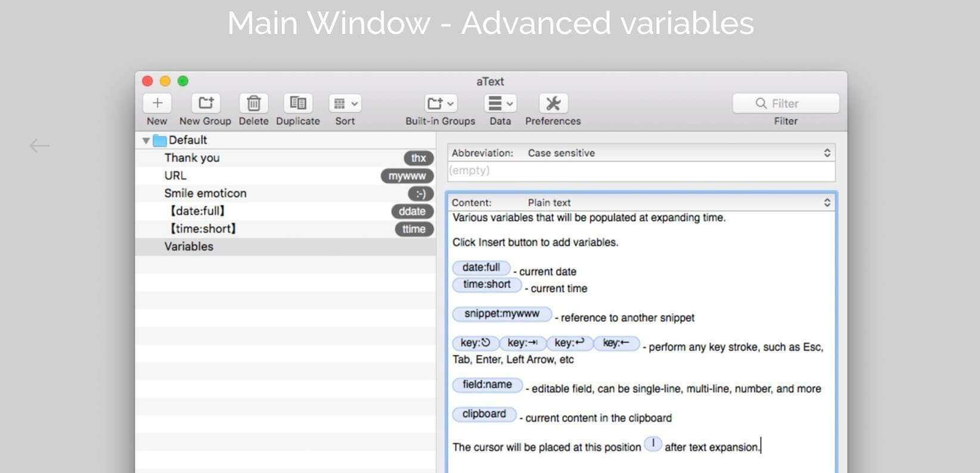Image resolution: width=980 pixels, height=473 pixels.
Task: Click the Tab key variable token
Action: pyautogui.click(x=522, y=343)
